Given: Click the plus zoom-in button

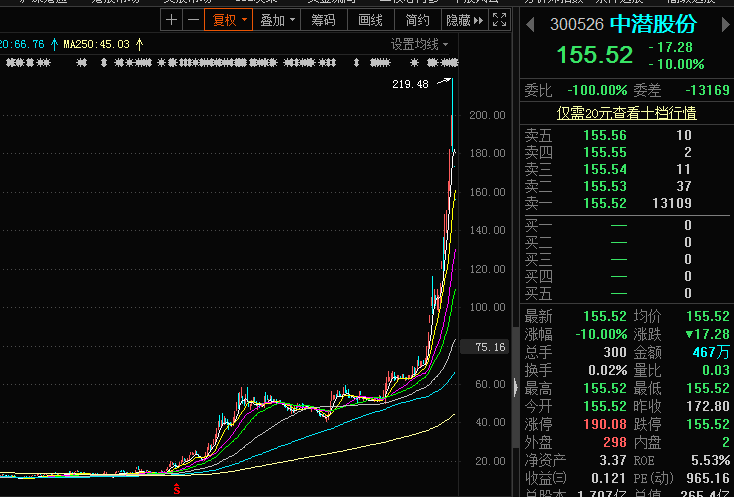Looking at the screenshot, I should click(x=171, y=20).
